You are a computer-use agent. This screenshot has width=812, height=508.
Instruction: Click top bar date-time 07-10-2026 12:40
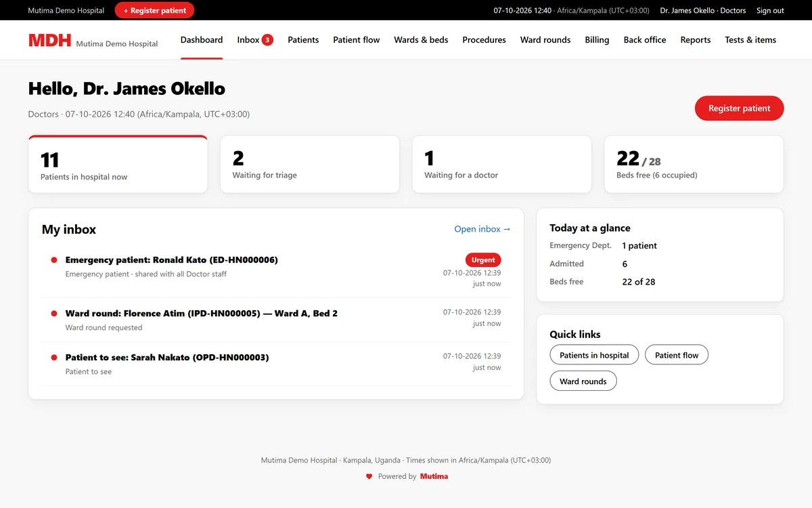coord(522,10)
